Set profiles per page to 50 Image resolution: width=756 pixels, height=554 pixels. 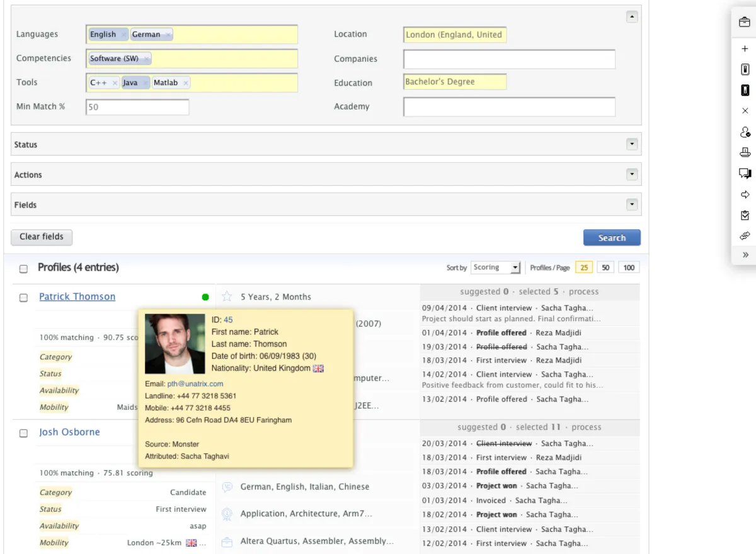(x=605, y=268)
